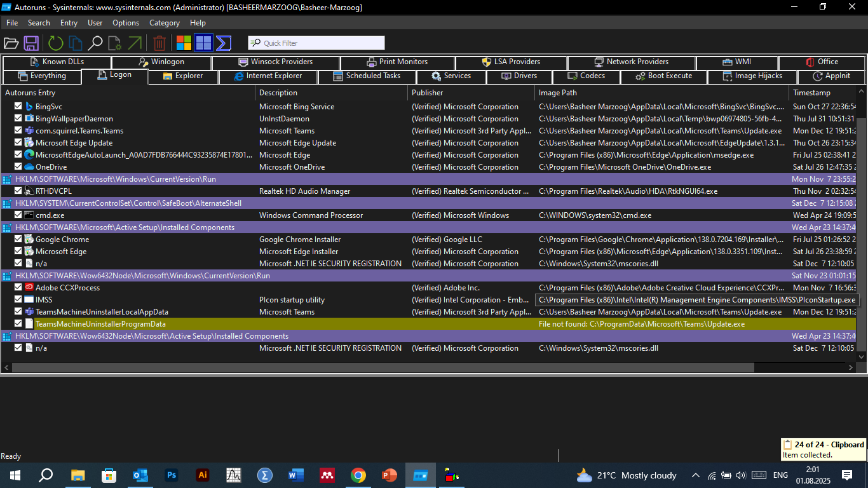Switch to the Services tab
The width and height of the screenshot is (868, 488).
point(451,76)
